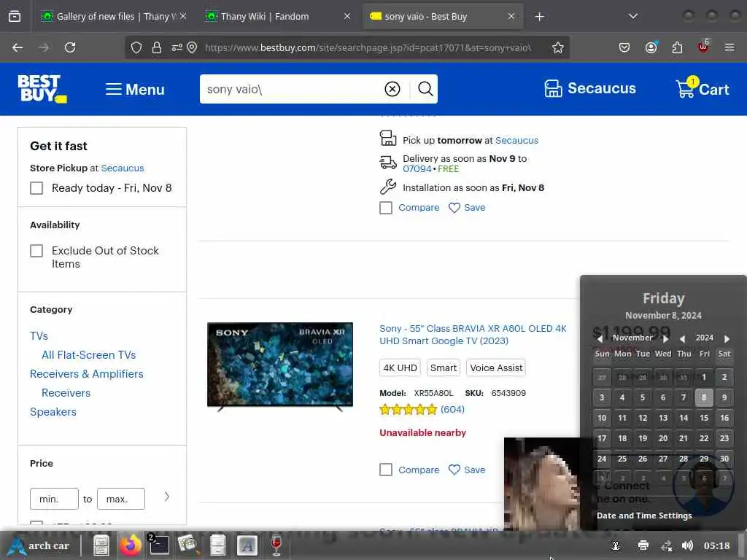Image resolution: width=747 pixels, height=560 pixels.
Task: Tick Compare checkbox under Installation Fri, Nov 8
Action: click(386, 208)
